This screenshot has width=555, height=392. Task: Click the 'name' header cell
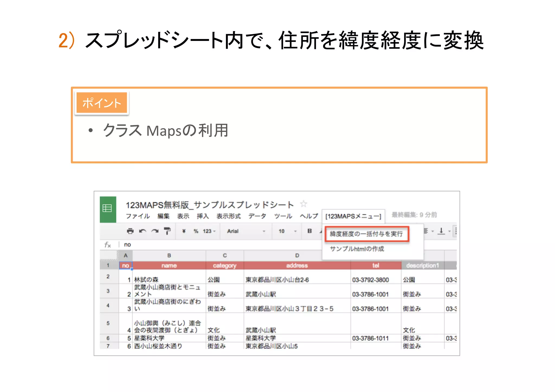169,265
